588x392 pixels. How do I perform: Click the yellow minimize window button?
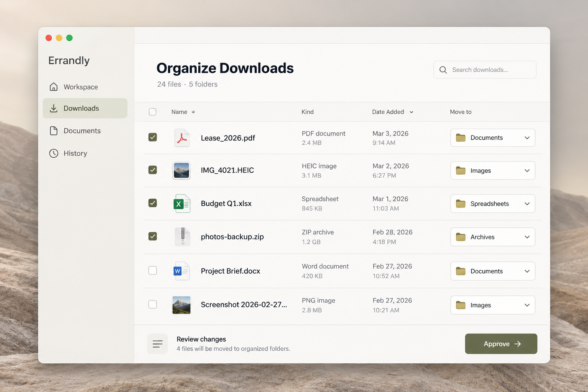coord(59,38)
